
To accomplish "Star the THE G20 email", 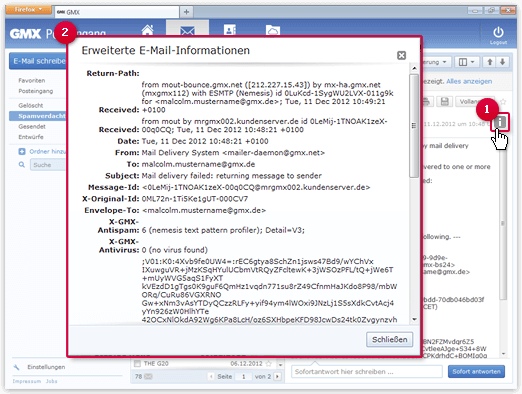I will pos(269,364).
